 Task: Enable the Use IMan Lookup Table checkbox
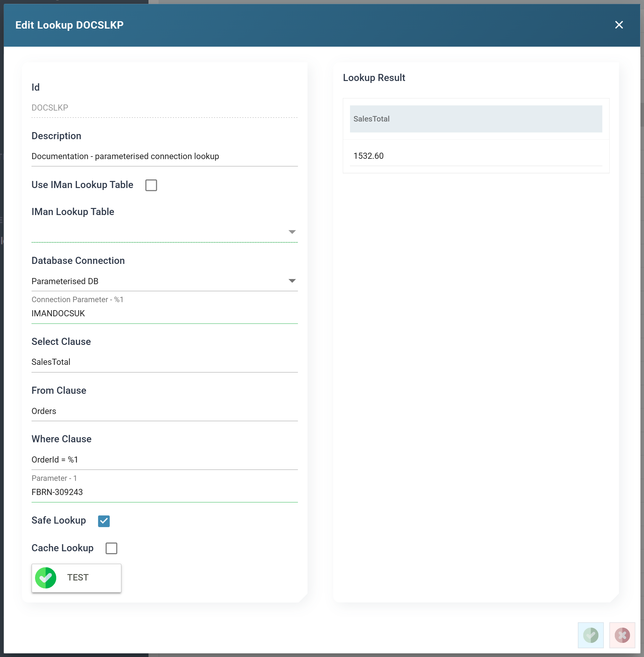pyautogui.click(x=151, y=185)
